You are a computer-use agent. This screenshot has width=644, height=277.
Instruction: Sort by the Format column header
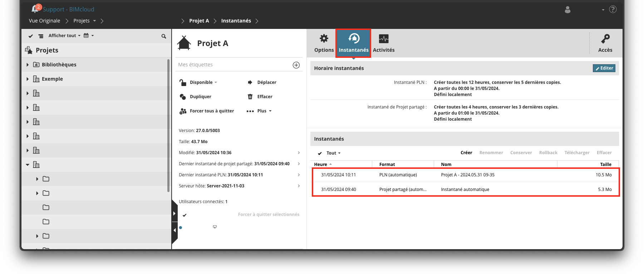point(403,165)
